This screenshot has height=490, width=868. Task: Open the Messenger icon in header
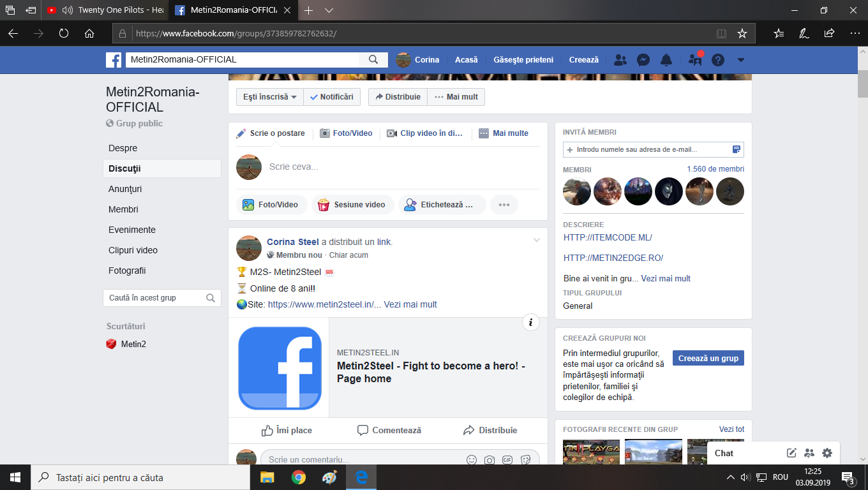(643, 60)
